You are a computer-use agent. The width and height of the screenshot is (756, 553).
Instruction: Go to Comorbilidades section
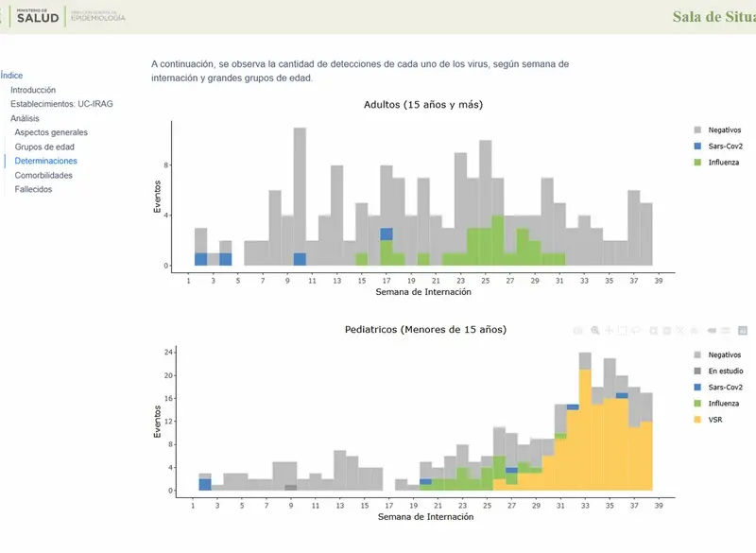pyautogui.click(x=43, y=175)
